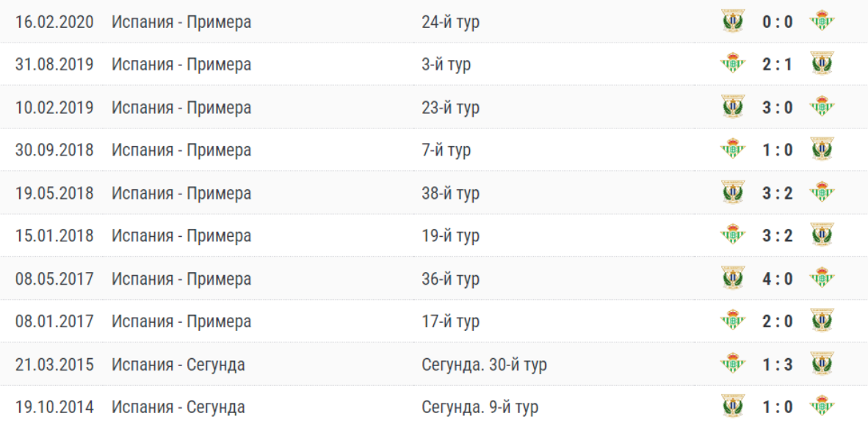Select Leganés crest in the 10.02.2019 row
Viewport: 868px width, 427px height.
pyautogui.click(x=732, y=107)
